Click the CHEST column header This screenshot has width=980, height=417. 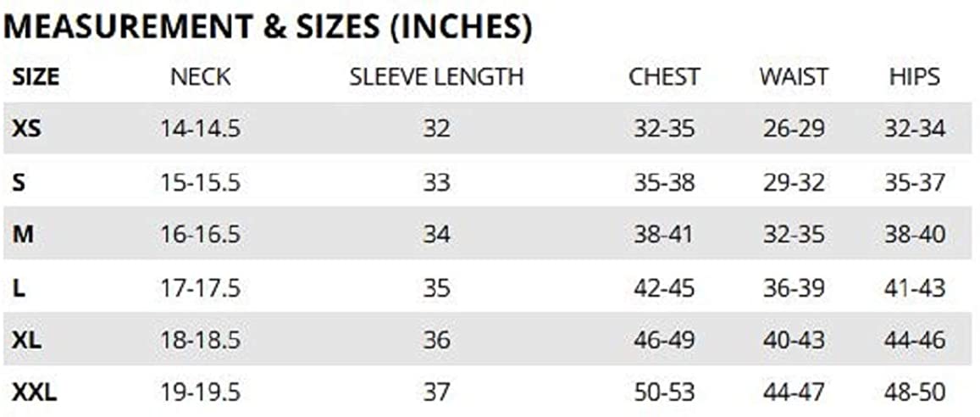[x=664, y=77]
